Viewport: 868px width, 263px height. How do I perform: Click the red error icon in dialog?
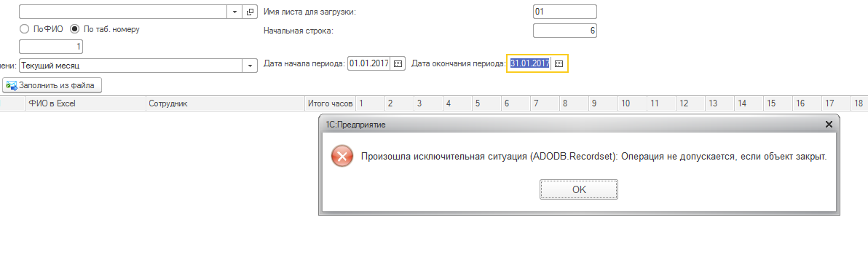(342, 157)
